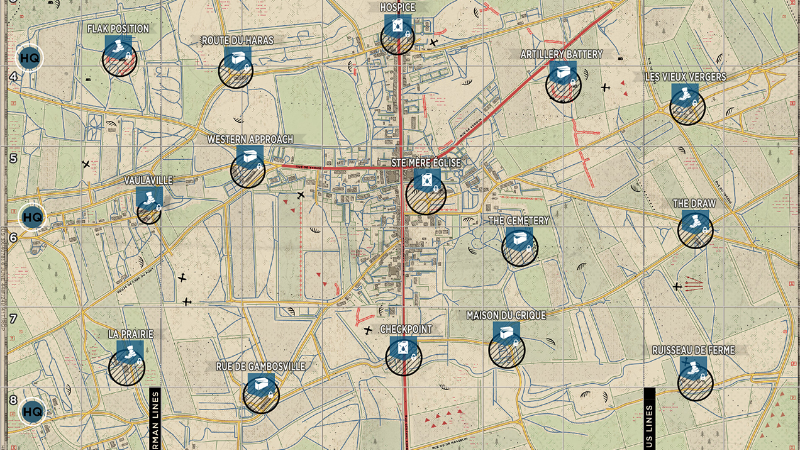Viewport: 800px width, 450px height.
Task: Click the ROUTE DU HARAS label
Action: point(238,40)
